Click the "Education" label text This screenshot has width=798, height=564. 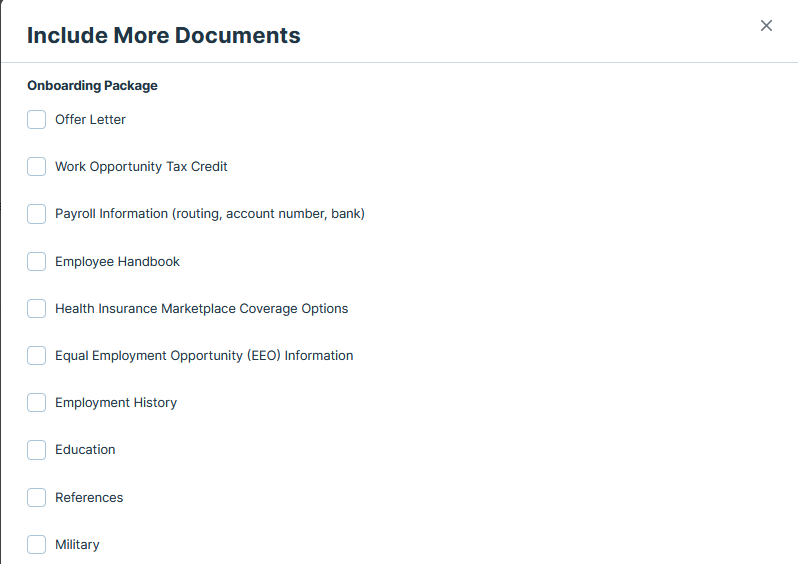click(85, 450)
